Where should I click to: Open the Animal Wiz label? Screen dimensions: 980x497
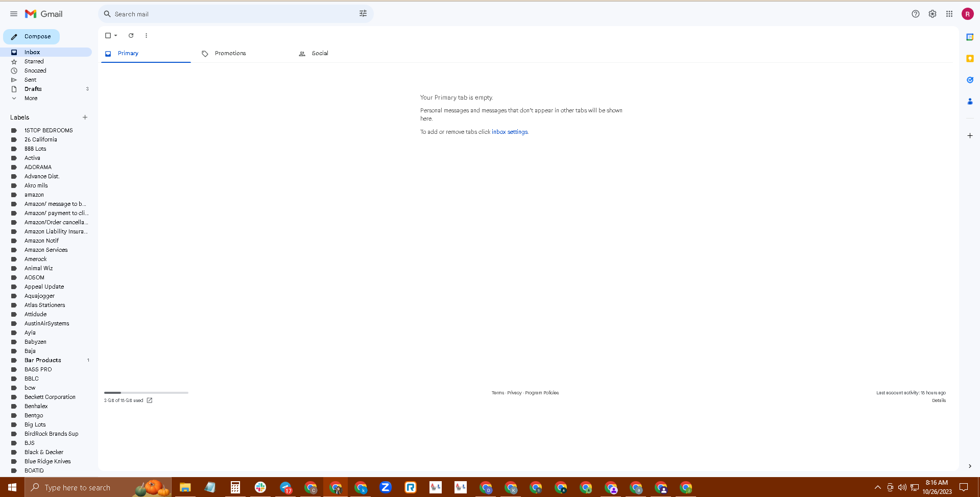coord(38,268)
